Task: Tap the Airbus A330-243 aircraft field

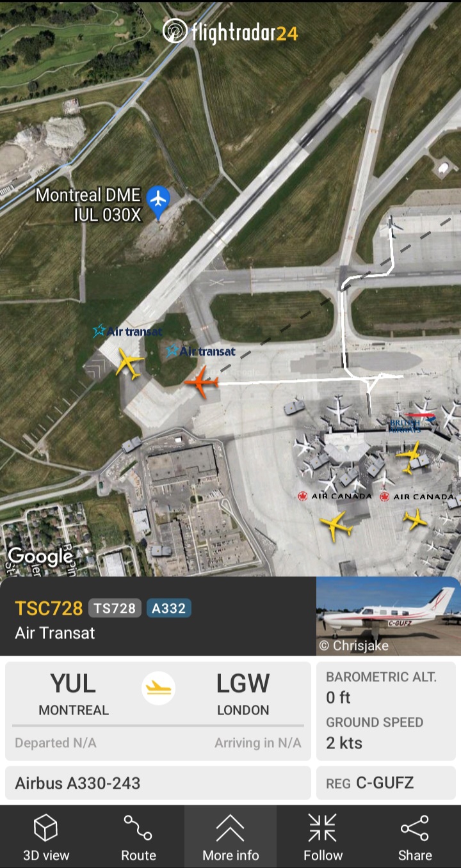Action: pos(158,783)
